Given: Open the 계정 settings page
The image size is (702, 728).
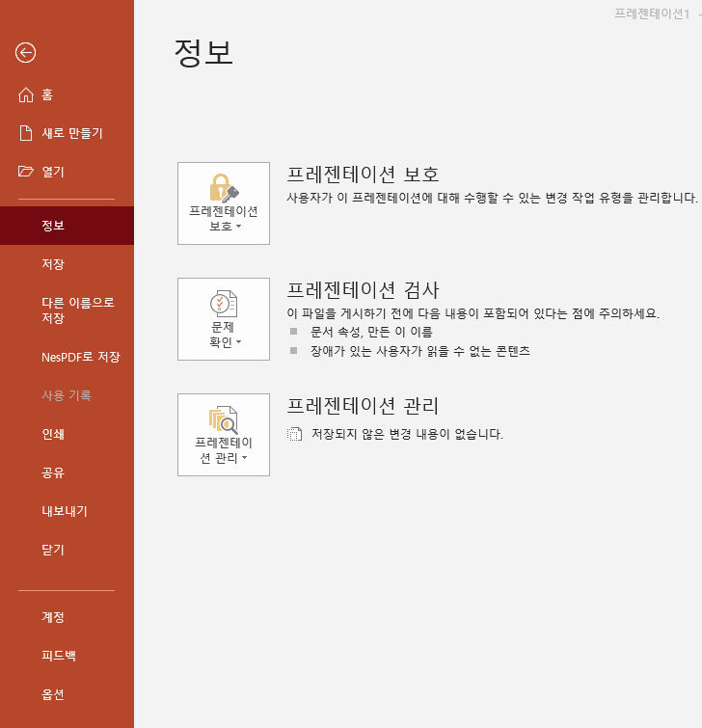Looking at the screenshot, I should [53, 617].
